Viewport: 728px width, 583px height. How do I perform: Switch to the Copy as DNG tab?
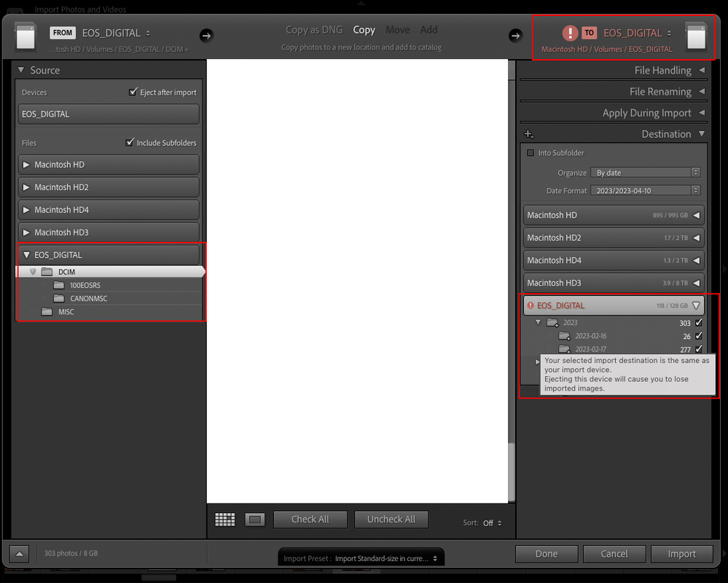click(314, 30)
